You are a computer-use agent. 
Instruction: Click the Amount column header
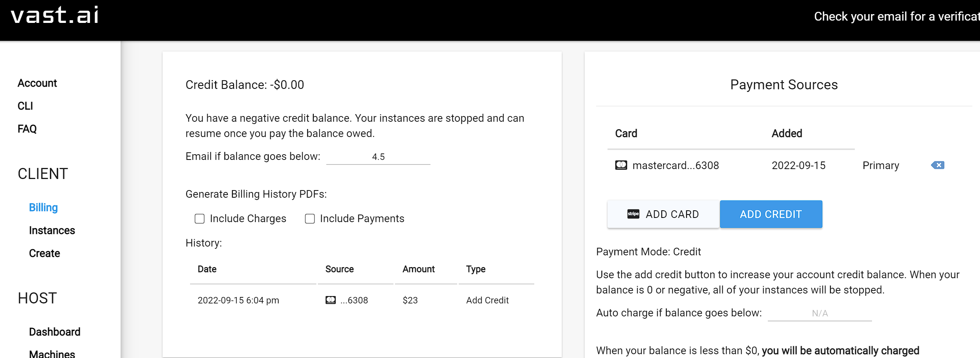419,269
